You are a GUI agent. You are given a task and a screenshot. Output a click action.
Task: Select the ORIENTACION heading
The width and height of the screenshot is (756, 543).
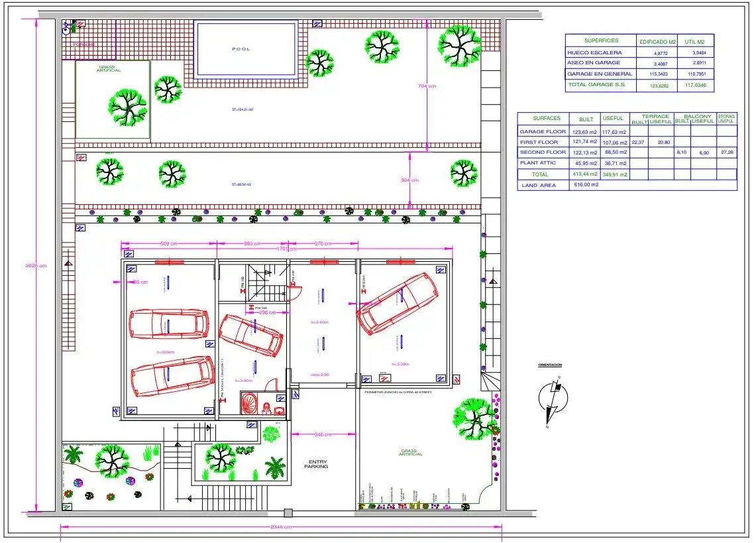(x=550, y=365)
